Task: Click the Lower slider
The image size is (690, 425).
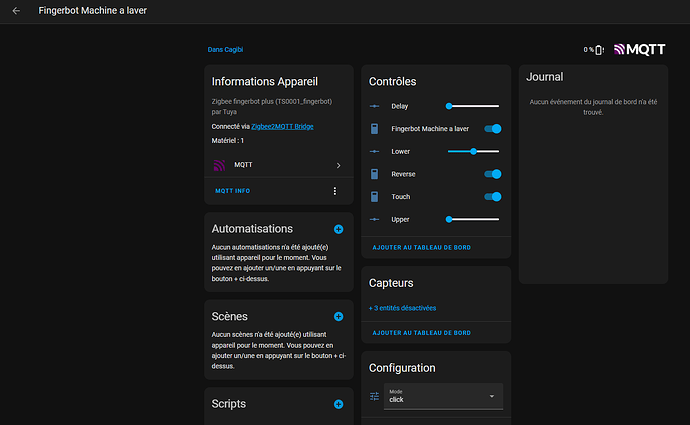Action: 473,151
